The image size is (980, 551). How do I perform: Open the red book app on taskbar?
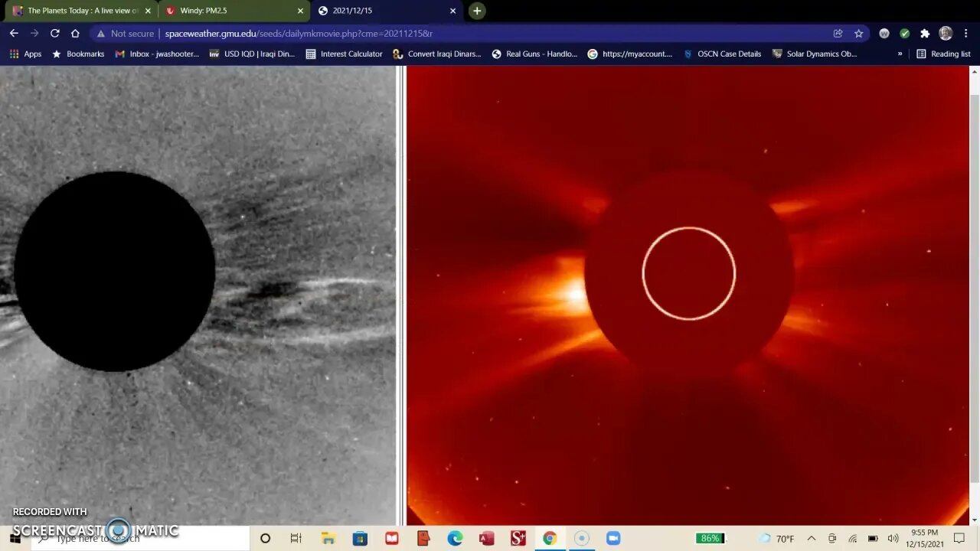coord(392,538)
